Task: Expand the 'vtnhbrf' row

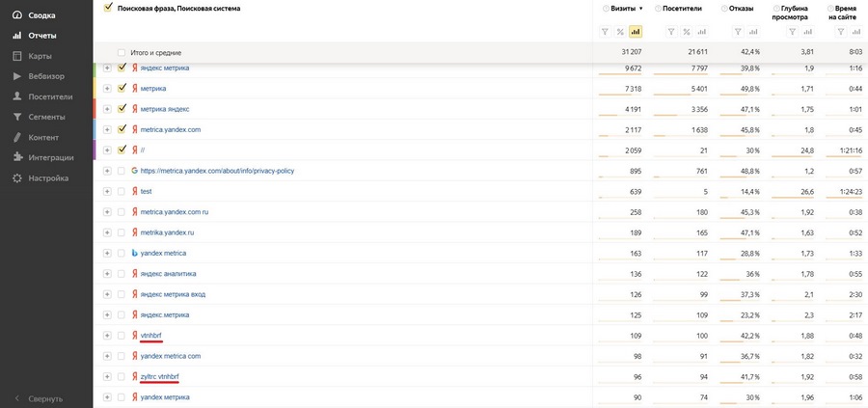Action: coord(107,335)
